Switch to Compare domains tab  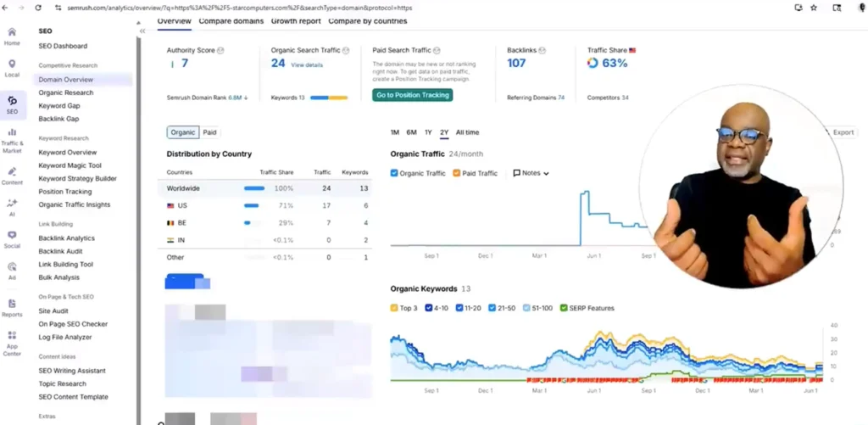click(231, 21)
